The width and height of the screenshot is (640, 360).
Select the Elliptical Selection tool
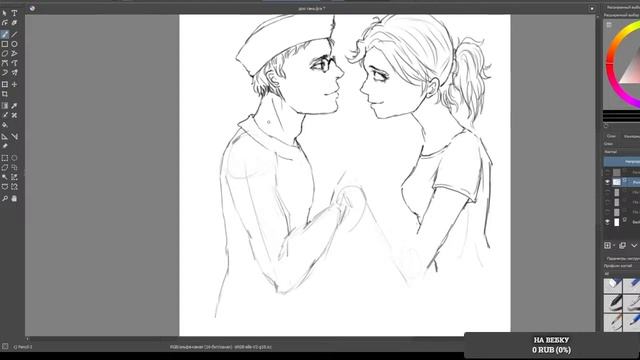point(14,158)
